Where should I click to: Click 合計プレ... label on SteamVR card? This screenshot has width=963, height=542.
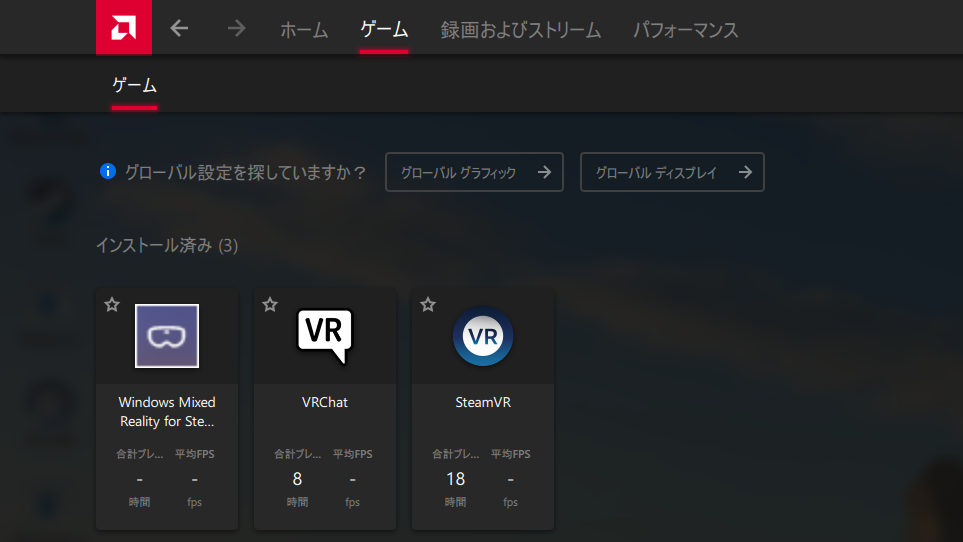[x=455, y=454]
